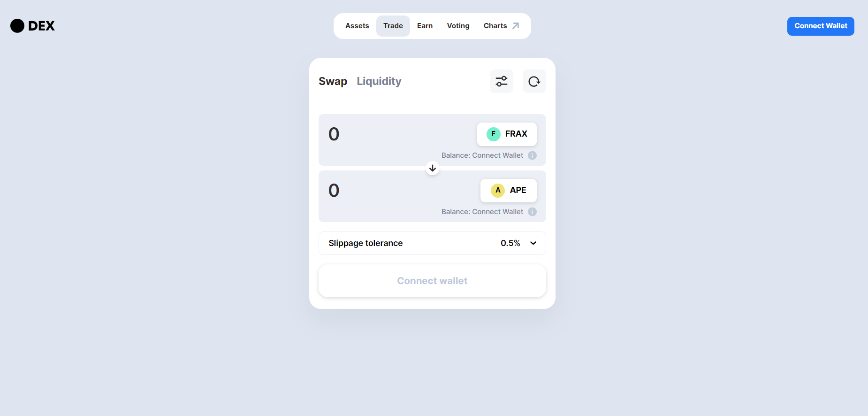This screenshot has width=868, height=416.
Task: Switch to the Liquidity tab
Action: tap(379, 81)
